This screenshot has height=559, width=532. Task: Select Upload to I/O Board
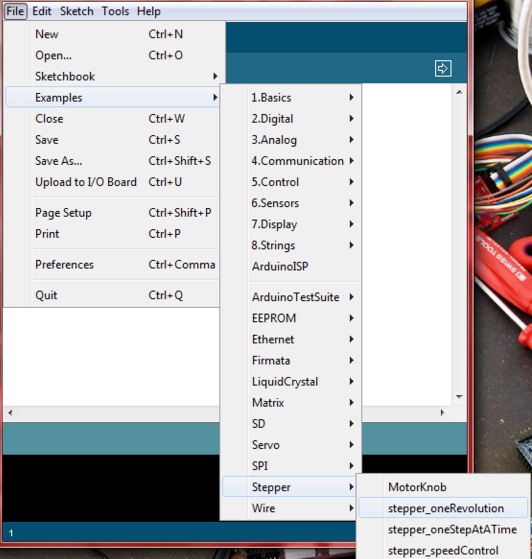pos(113,182)
